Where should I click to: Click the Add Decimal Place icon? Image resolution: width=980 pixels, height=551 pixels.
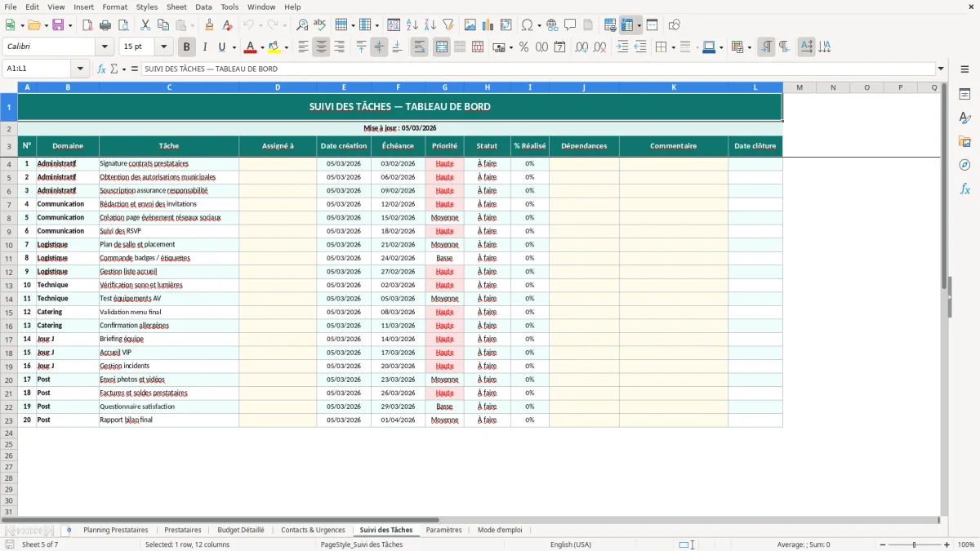coord(581,47)
